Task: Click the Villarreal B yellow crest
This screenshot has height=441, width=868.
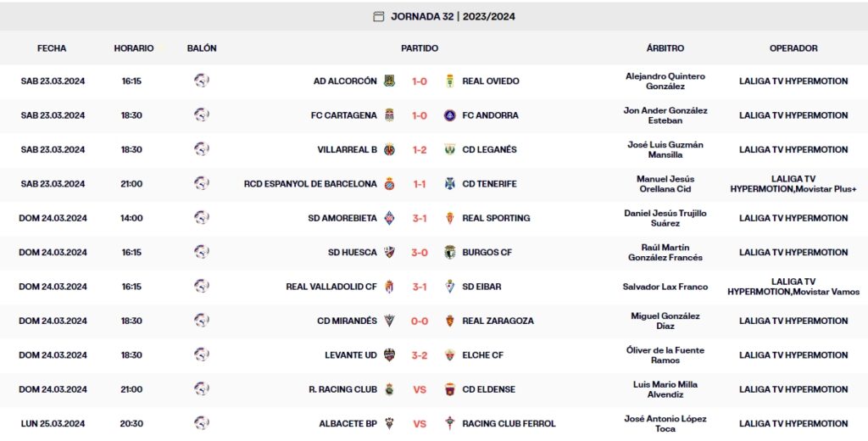Action: coord(389,150)
